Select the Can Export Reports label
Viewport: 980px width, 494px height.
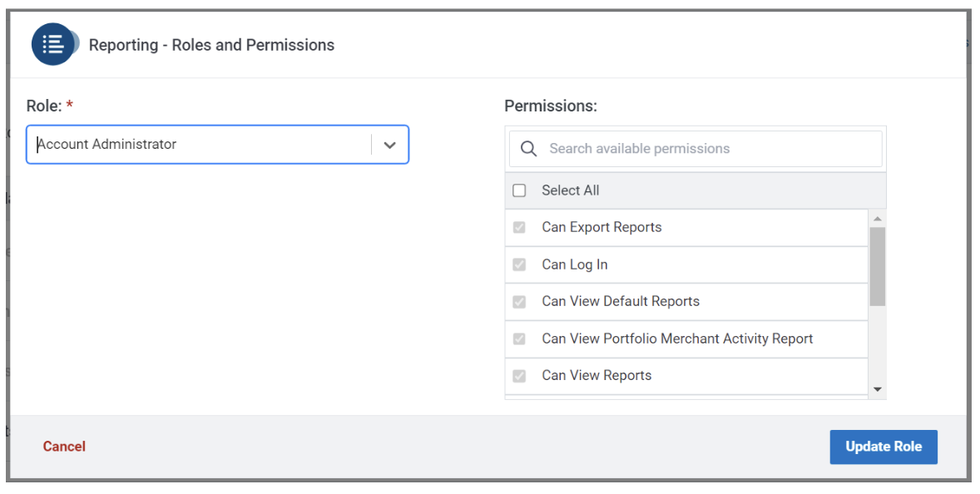click(x=601, y=227)
